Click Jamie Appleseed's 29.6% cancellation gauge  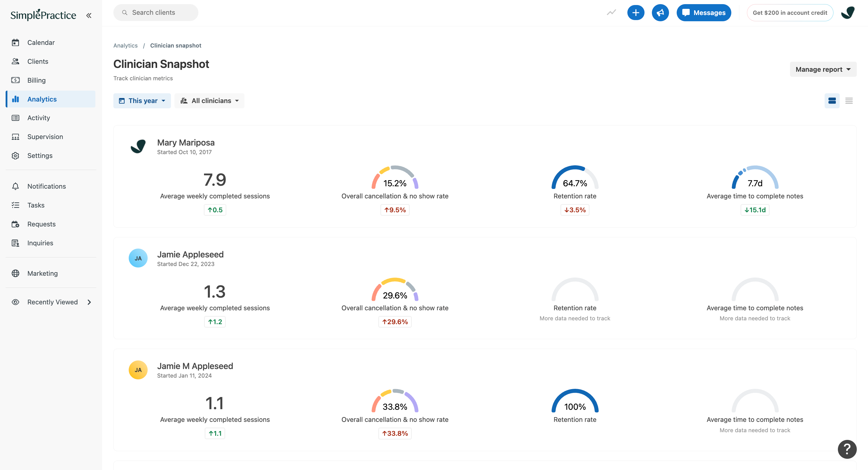394,289
